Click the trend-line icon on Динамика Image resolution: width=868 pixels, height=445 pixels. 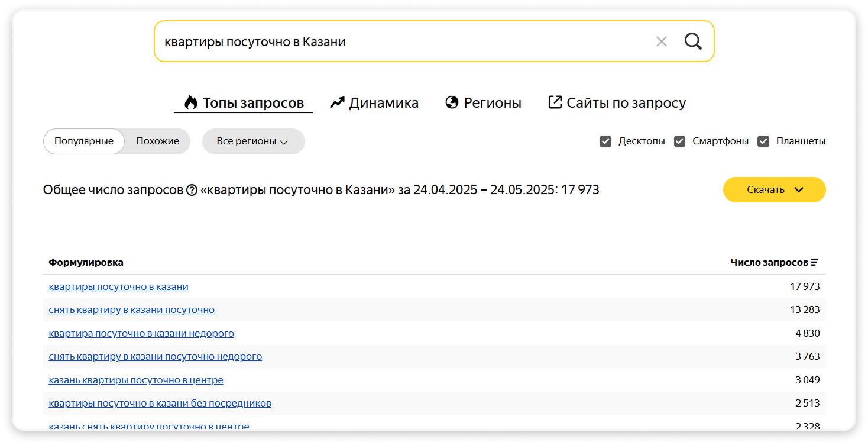(x=336, y=102)
